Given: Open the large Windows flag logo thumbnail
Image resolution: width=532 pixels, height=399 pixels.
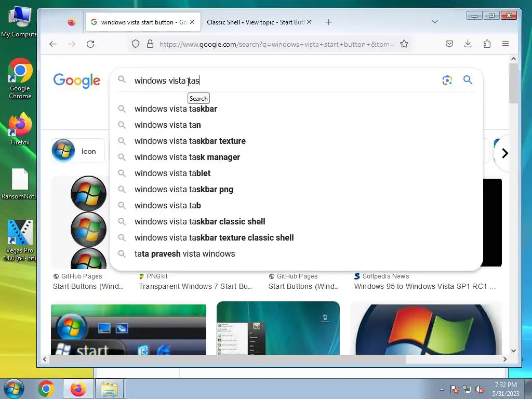Looking at the screenshot, I should (426, 329).
